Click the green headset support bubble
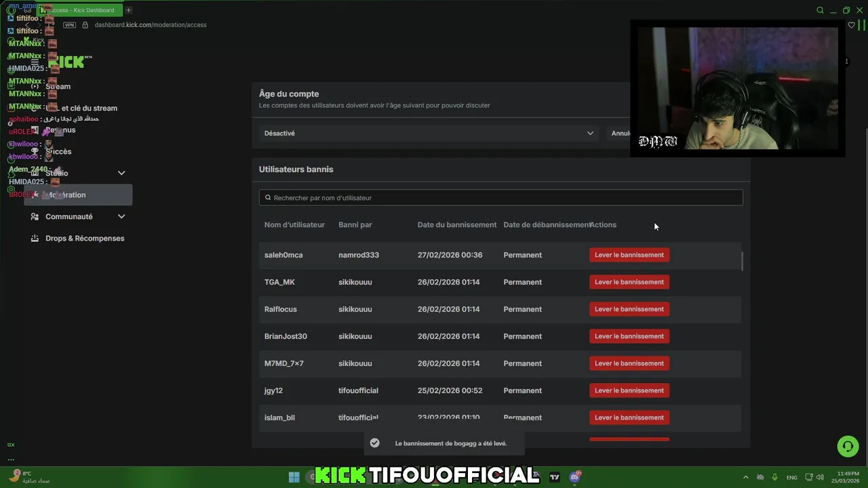The width and height of the screenshot is (868, 488). 847,446
